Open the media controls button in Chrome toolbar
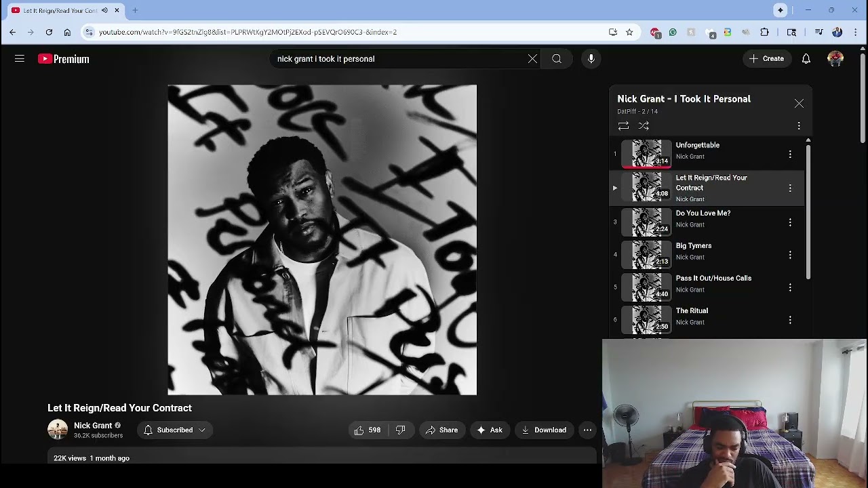This screenshot has width=868, height=488. [x=819, y=32]
